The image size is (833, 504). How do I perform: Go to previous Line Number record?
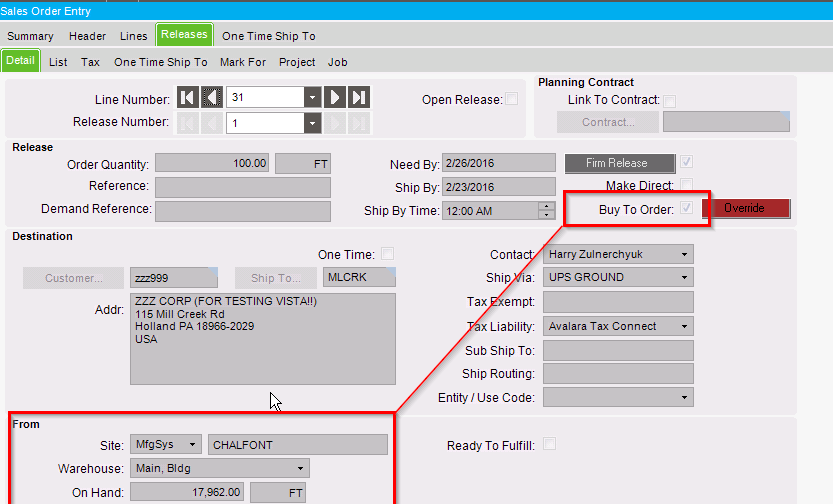click(x=211, y=97)
